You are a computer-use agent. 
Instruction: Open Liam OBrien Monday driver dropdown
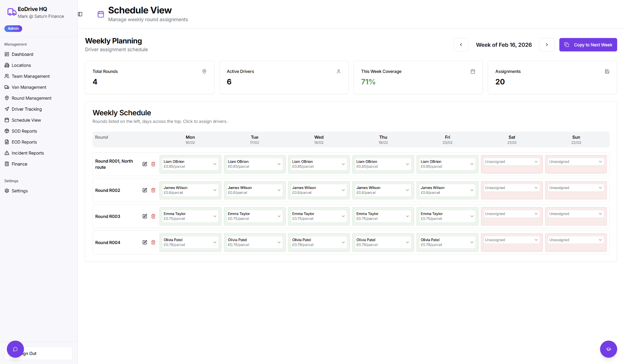point(190,164)
